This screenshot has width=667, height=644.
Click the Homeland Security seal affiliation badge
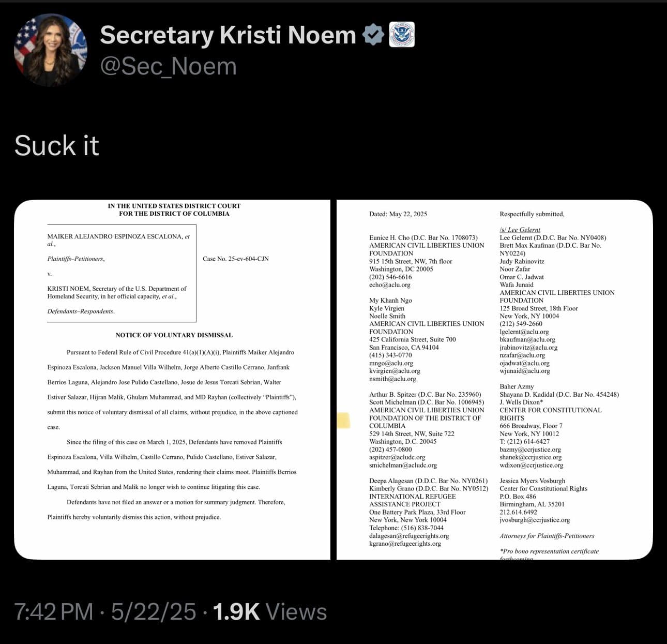[402, 35]
